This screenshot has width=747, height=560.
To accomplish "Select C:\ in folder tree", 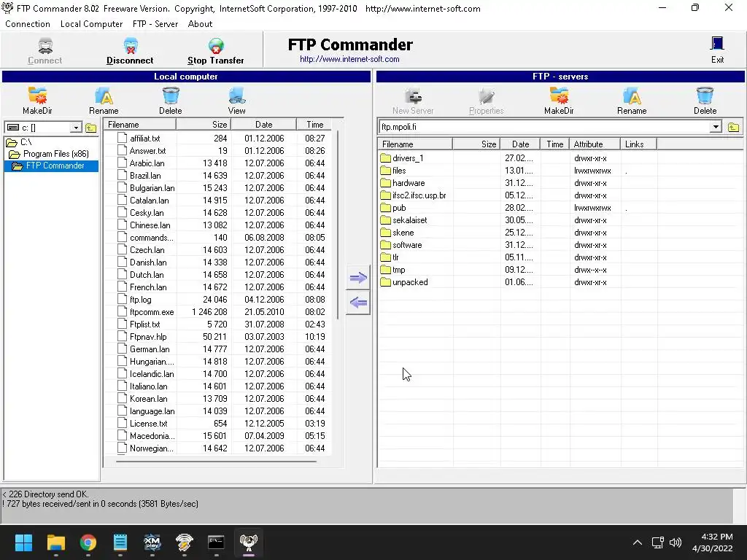I will tap(20, 142).
